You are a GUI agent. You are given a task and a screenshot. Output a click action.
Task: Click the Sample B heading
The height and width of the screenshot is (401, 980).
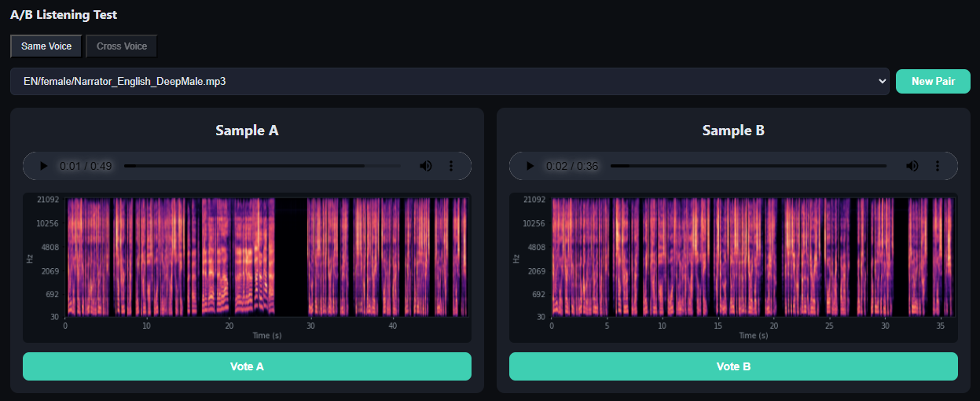pyautogui.click(x=733, y=131)
